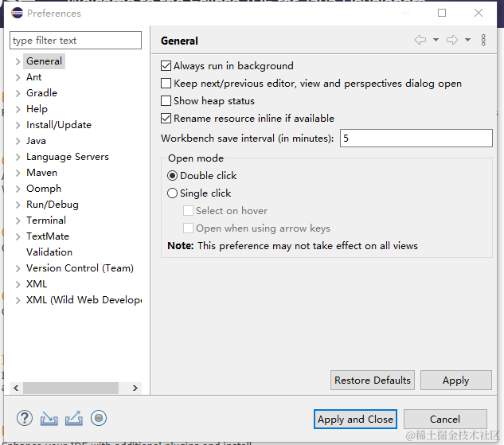This screenshot has width=504, height=445.
Task: Select TextMate in the preferences tree
Action: [x=48, y=236]
